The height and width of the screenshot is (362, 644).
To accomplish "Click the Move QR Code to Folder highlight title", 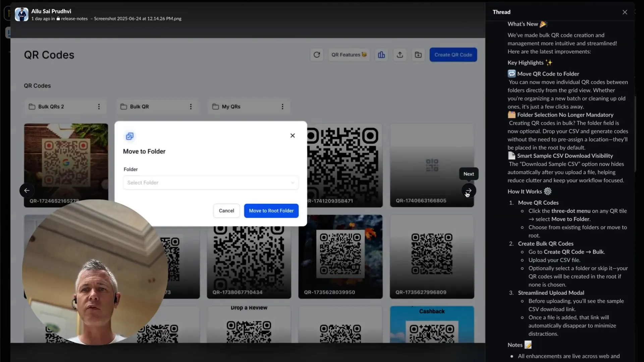I will click(548, 74).
